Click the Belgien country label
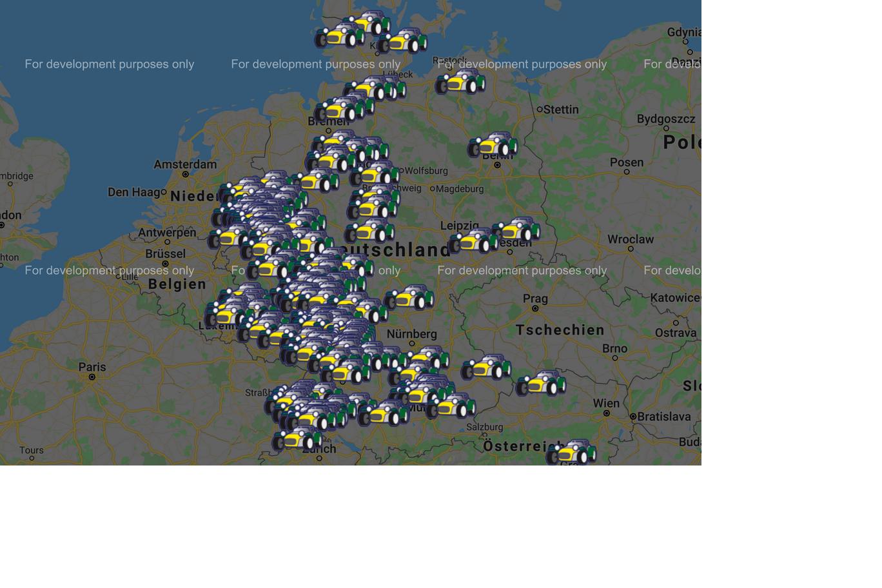This screenshot has height=588, width=882. click(x=177, y=284)
